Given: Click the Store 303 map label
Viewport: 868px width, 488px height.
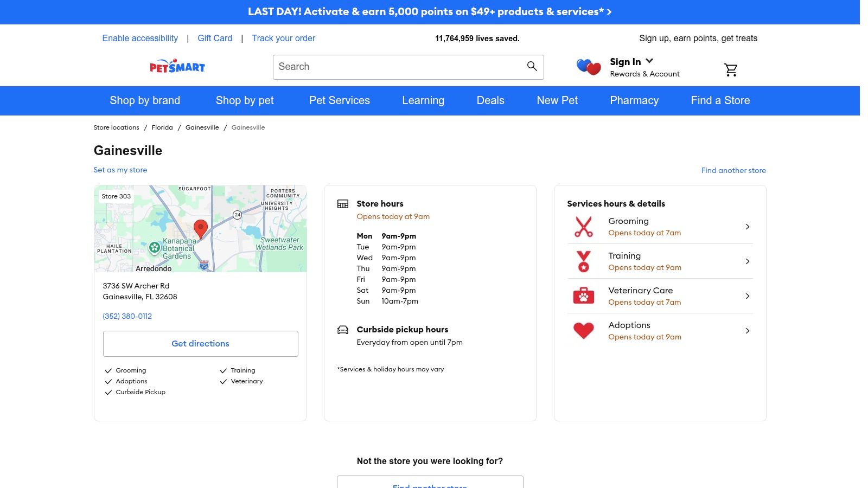Looking at the screenshot, I should tap(116, 196).
